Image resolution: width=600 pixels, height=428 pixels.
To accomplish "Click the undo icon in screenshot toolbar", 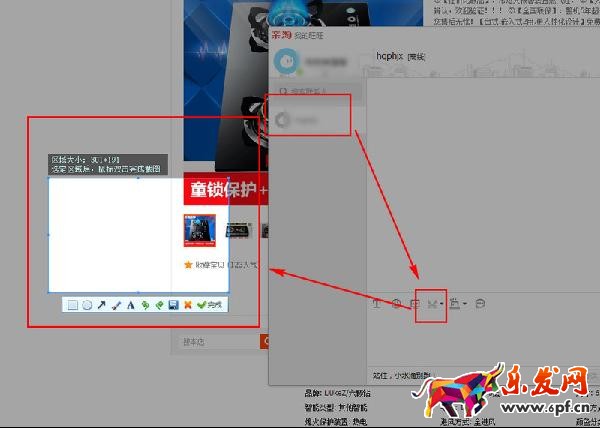I will 145,304.
